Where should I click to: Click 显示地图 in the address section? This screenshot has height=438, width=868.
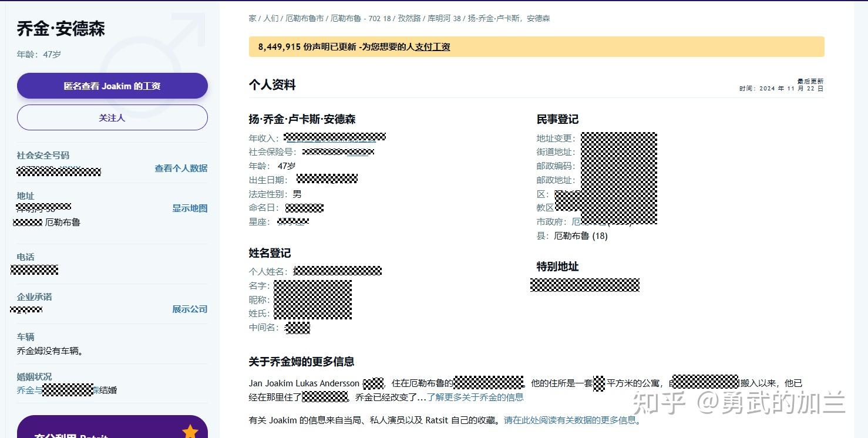(189, 208)
